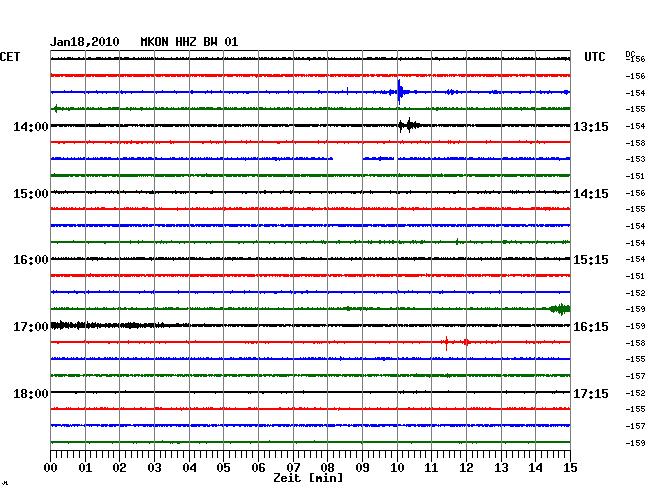The width and height of the screenshot is (650, 494).
Task: Click the DC value -153
Action: coord(635,159)
